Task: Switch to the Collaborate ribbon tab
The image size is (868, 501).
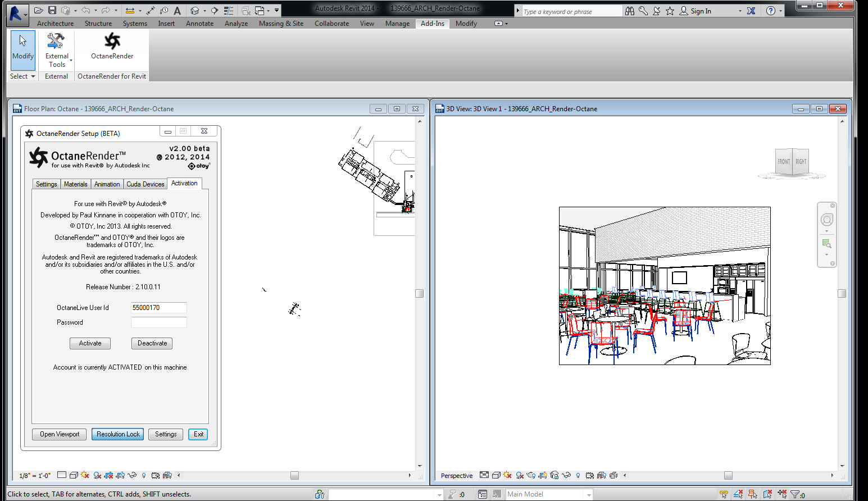Action: point(332,24)
